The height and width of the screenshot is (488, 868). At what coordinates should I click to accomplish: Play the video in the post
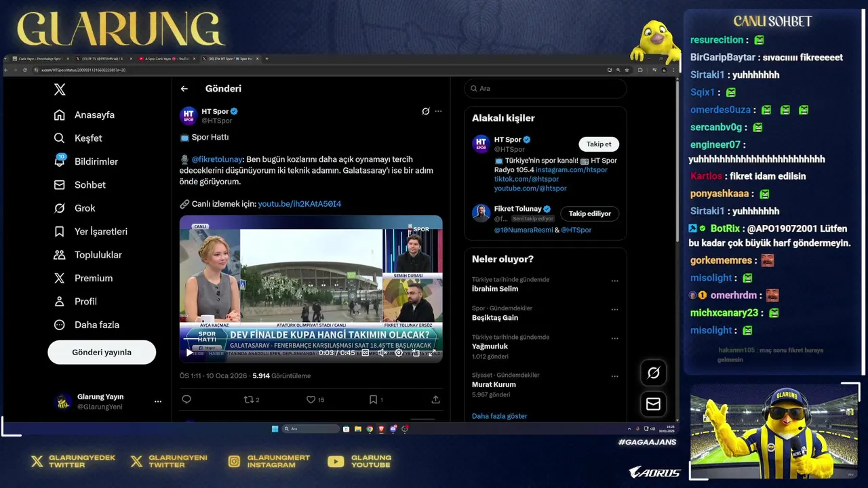(x=189, y=352)
